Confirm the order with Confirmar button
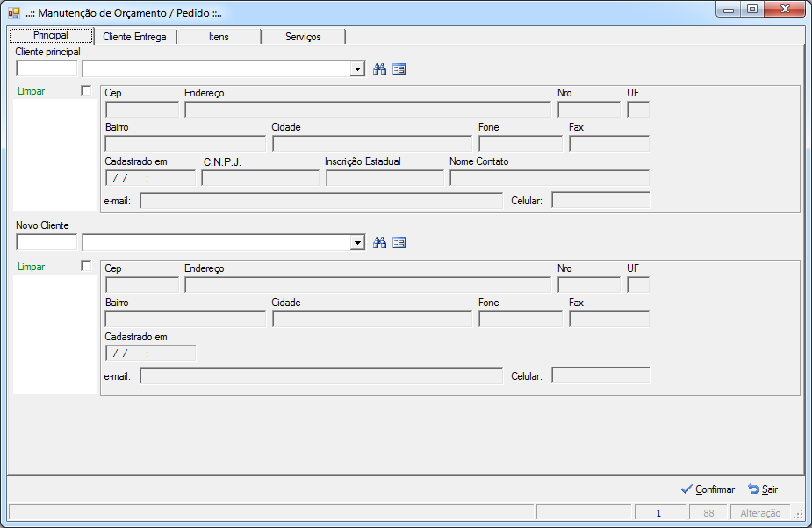812x528 pixels. coord(708,489)
